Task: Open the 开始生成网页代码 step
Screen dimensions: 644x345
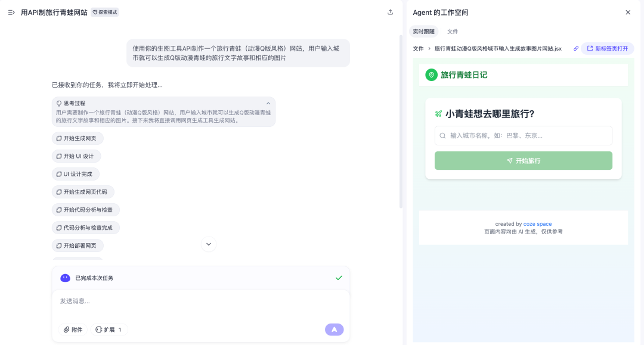Action: (83, 192)
